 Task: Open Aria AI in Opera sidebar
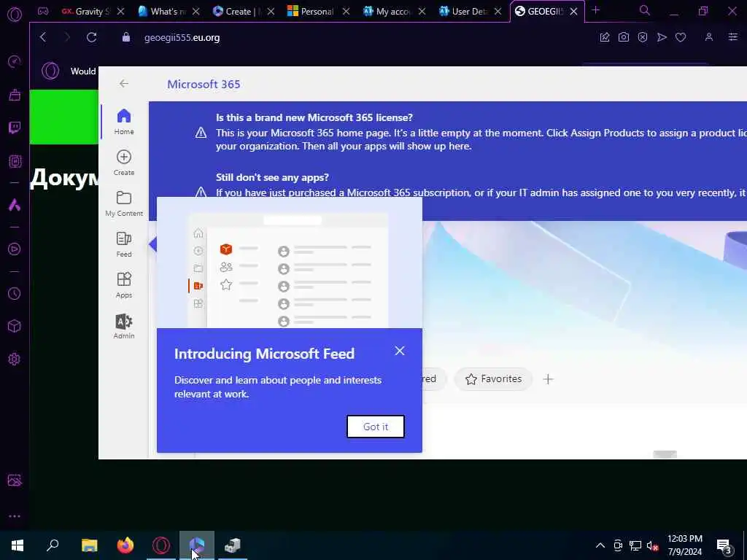[15, 205]
